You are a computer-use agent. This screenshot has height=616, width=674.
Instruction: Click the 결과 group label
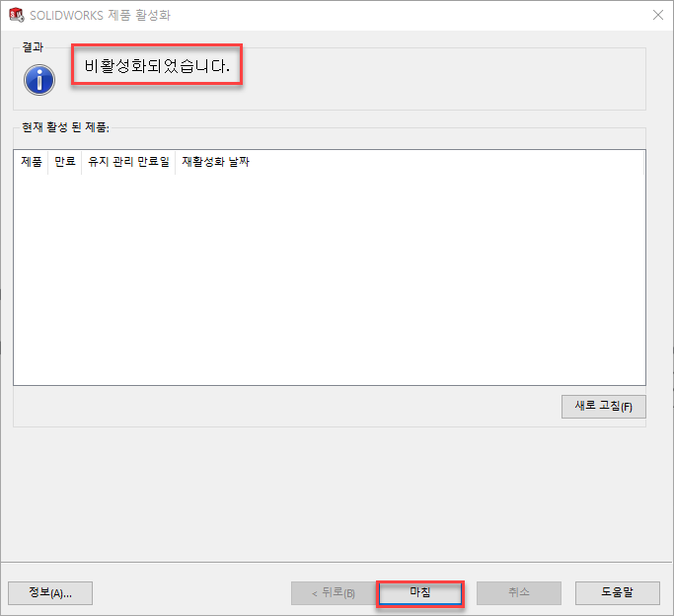tap(33, 47)
